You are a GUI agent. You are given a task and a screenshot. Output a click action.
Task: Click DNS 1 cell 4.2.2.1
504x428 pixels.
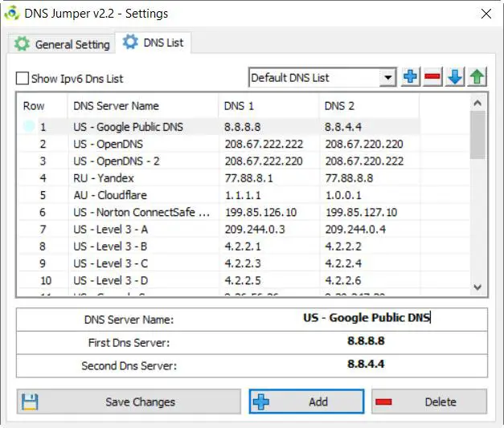pos(243,247)
